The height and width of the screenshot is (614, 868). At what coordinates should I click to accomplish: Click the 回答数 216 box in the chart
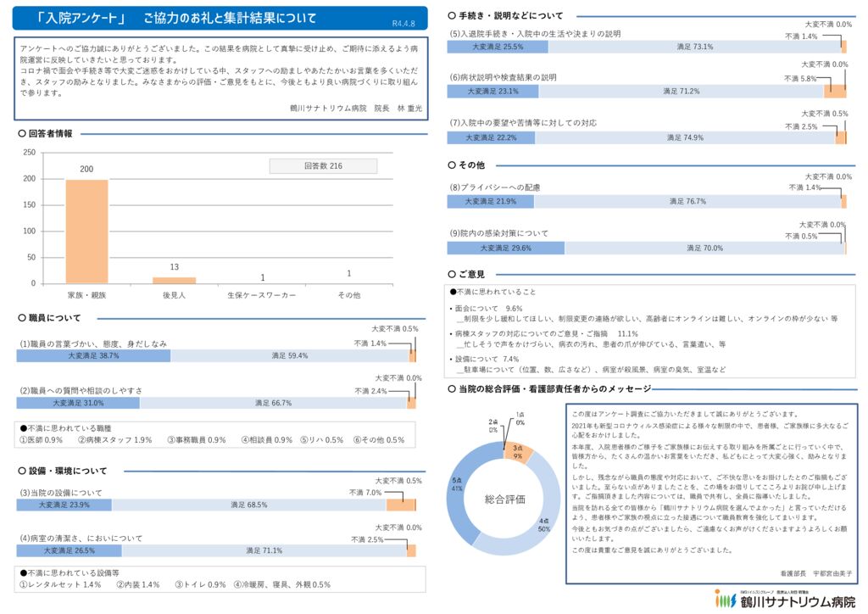[323, 165]
